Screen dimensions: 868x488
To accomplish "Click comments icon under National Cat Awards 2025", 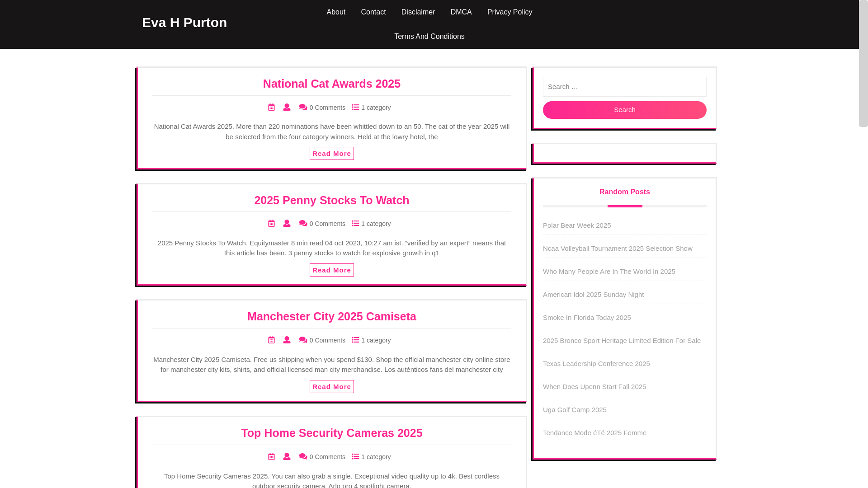I will [303, 107].
